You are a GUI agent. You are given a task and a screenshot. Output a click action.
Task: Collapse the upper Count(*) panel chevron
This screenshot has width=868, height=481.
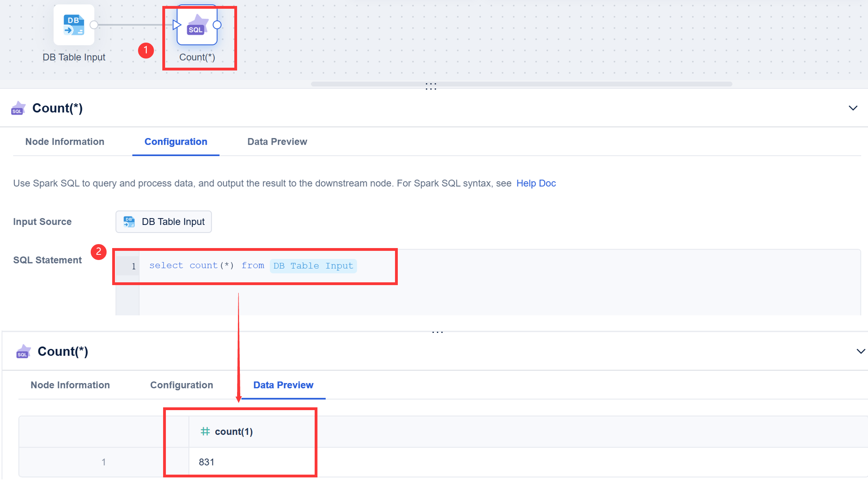pos(853,108)
